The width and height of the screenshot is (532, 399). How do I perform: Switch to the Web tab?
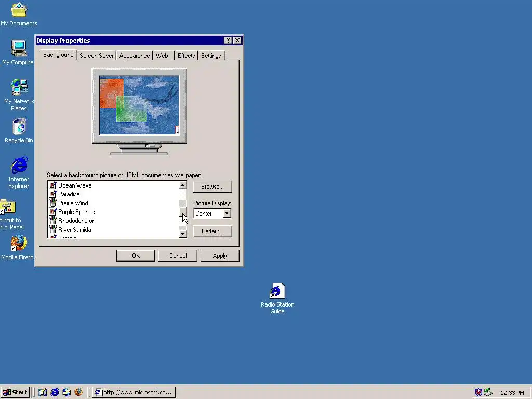point(162,56)
